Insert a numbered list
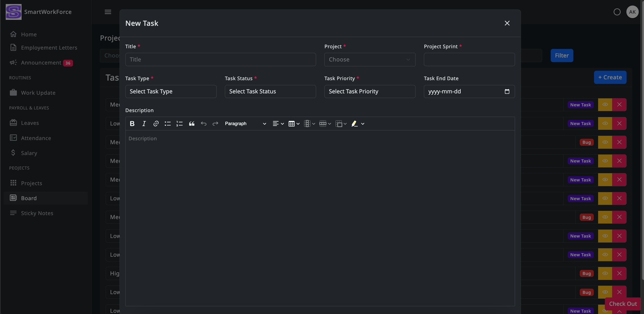This screenshot has height=314, width=644. [x=180, y=124]
